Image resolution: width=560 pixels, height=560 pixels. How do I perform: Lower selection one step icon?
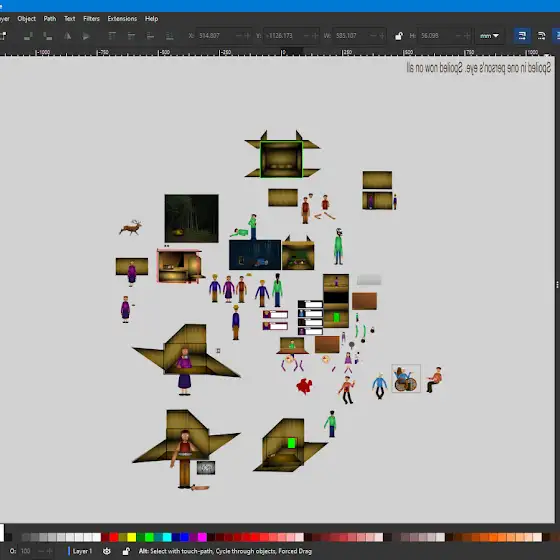tap(150, 36)
